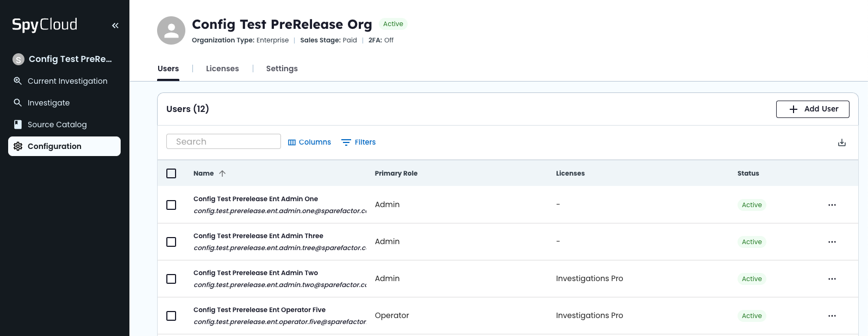Click the Name column sort arrow
The width and height of the screenshot is (868, 336).
tap(222, 173)
